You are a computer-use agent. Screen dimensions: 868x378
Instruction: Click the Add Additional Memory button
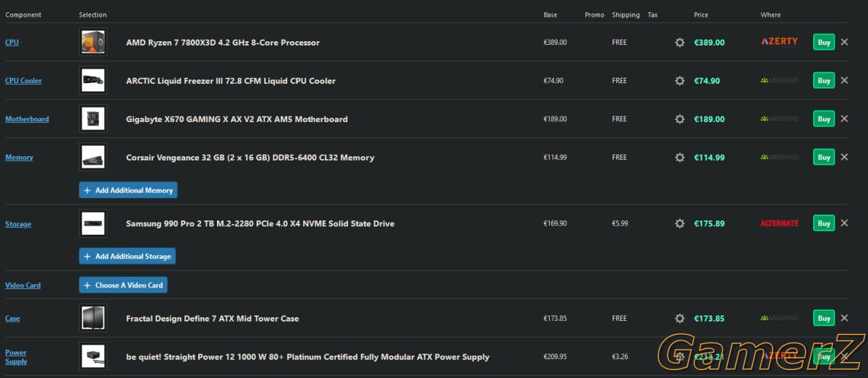[128, 190]
